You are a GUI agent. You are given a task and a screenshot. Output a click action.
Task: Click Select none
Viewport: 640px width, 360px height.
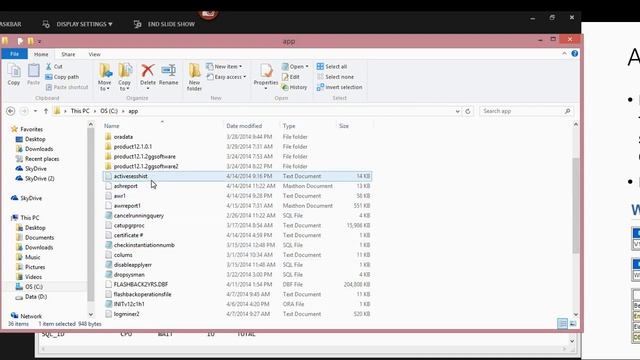point(336,77)
